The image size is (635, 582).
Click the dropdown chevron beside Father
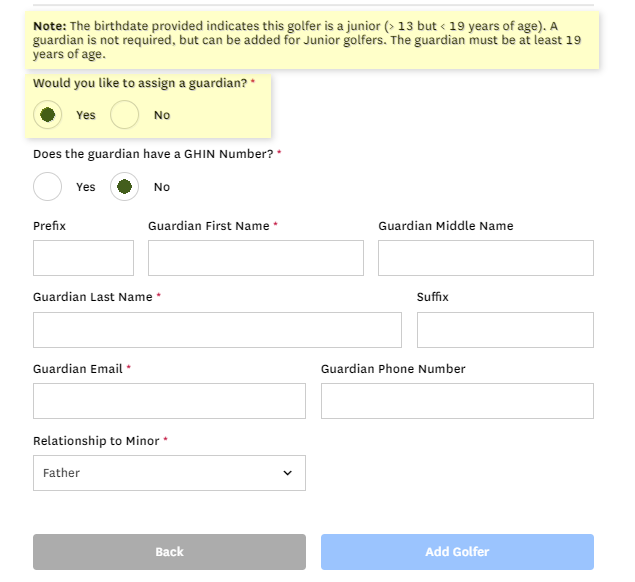288,473
